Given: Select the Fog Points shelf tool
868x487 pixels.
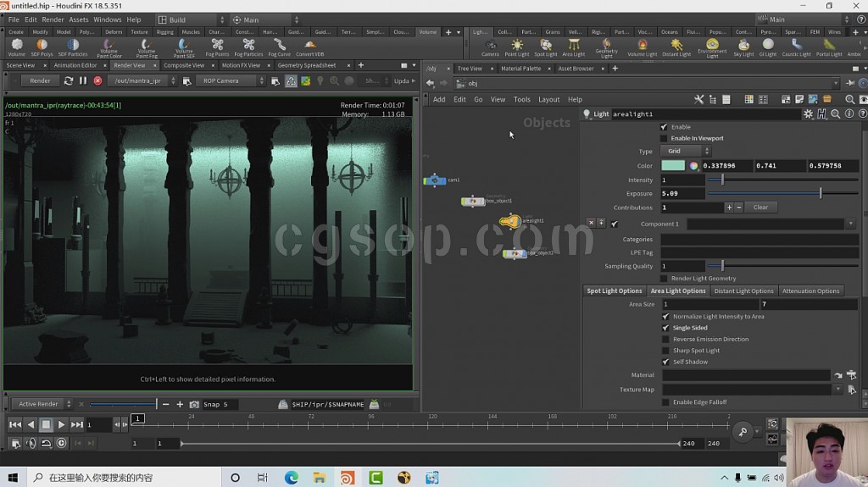Looking at the screenshot, I should tap(217, 47).
